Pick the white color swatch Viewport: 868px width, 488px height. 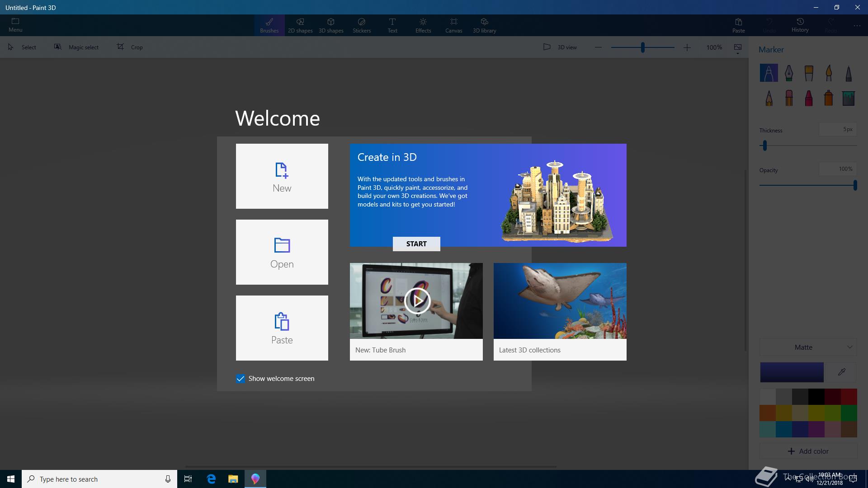(x=768, y=397)
